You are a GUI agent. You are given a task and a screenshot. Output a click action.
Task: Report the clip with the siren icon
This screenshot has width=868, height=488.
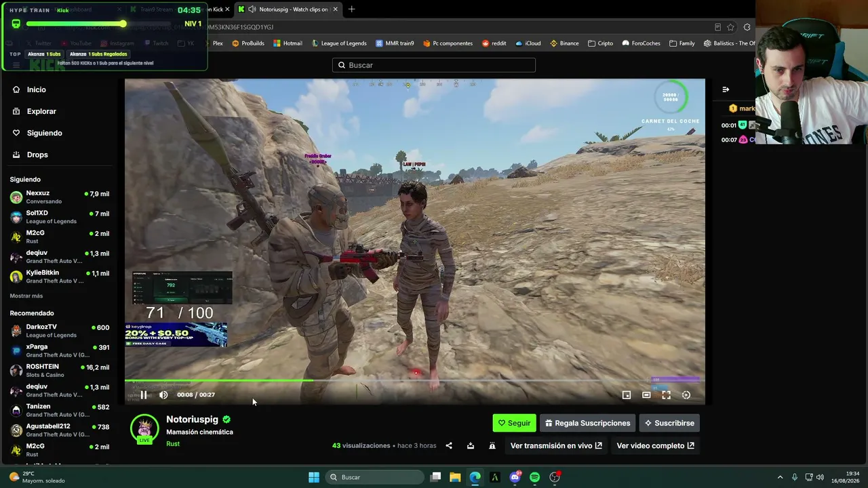(x=492, y=445)
